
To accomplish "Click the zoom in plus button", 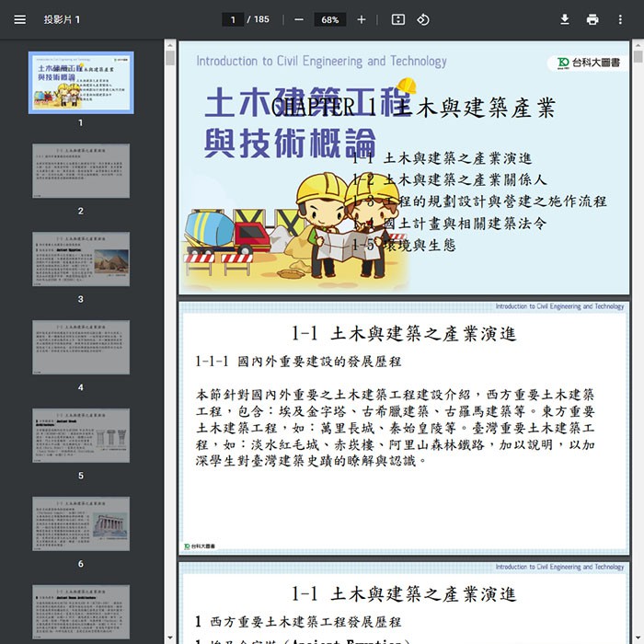I will [x=362, y=19].
